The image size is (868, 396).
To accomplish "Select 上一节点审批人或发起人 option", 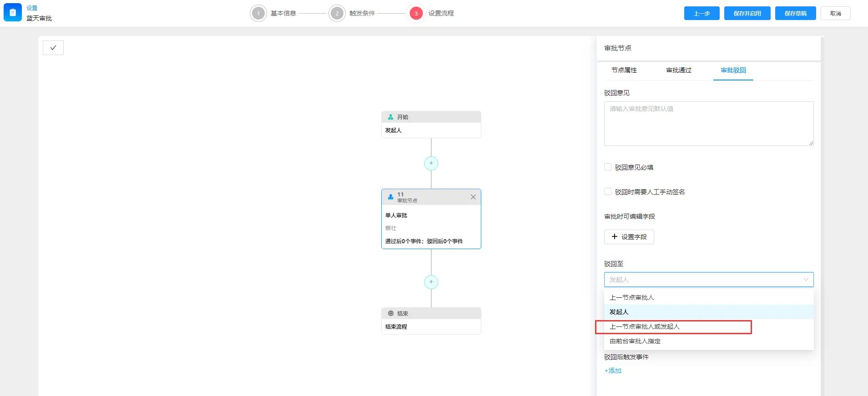I will coord(645,326).
